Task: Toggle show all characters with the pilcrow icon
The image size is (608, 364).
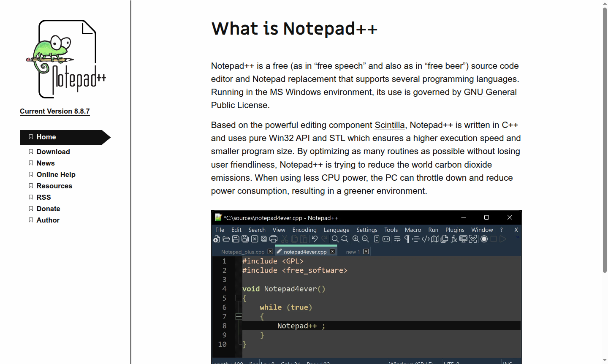Action: [406, 239]
